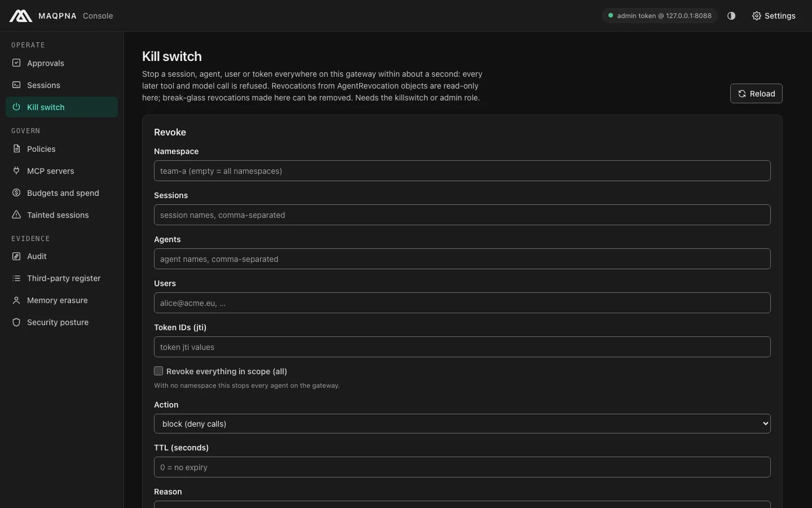The width and height of the screenshot is (812, 508).
Task: Open Memory erasure page
Action: [x=61, y=300]
